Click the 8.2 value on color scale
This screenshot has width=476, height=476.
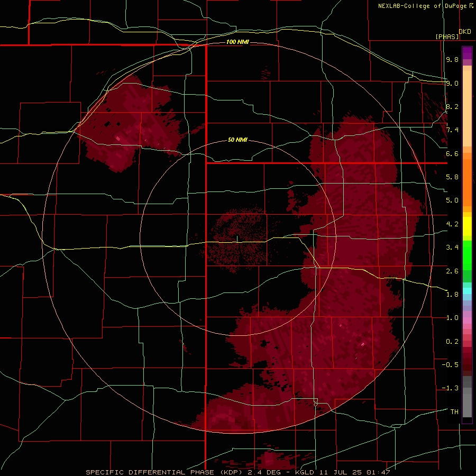tap(452, 106)
